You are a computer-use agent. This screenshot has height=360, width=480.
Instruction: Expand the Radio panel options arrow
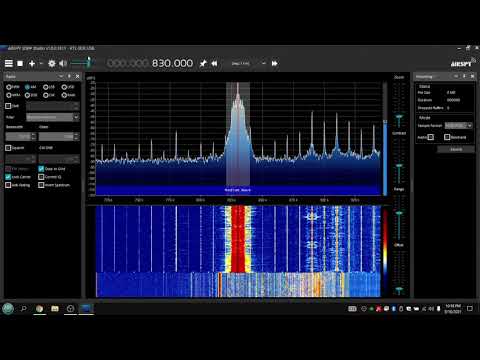tap(61, 76)
